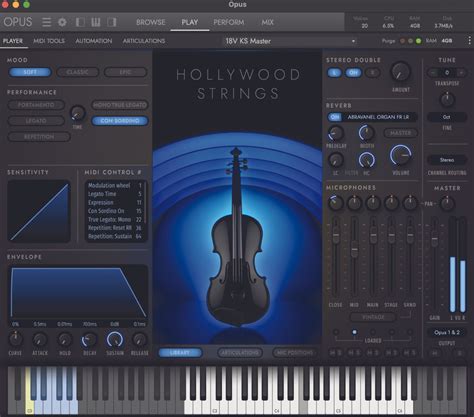Adjust the Reverb Predelay knob
This screenshot has width=474, height=417.
point(336,133)
